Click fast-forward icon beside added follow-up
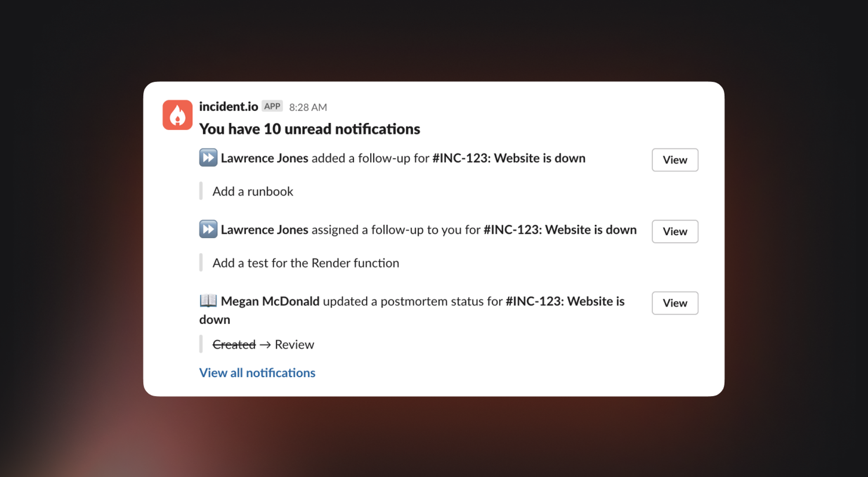868x477 pixels. point(208,158)
